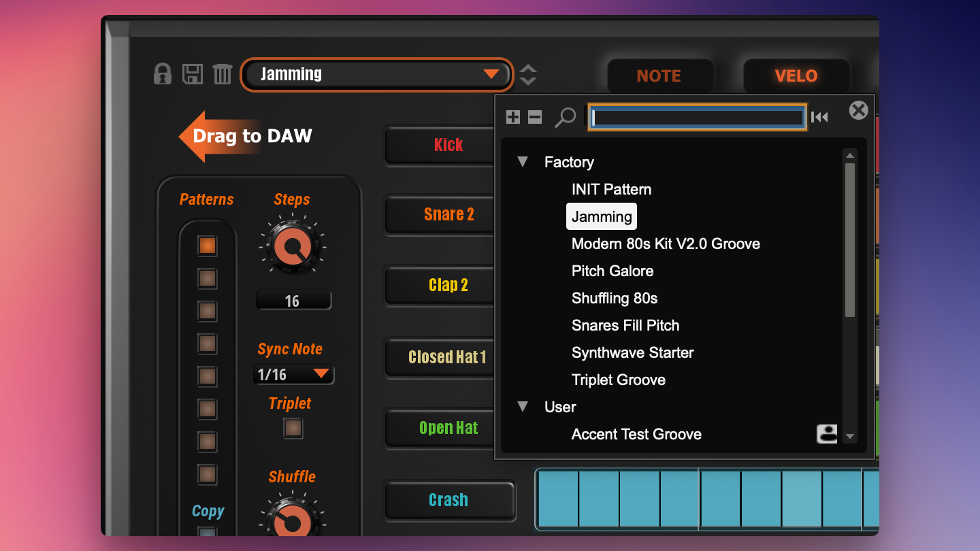
Task: Enable the second pattern slot
Action: click(x=208, y=278)
